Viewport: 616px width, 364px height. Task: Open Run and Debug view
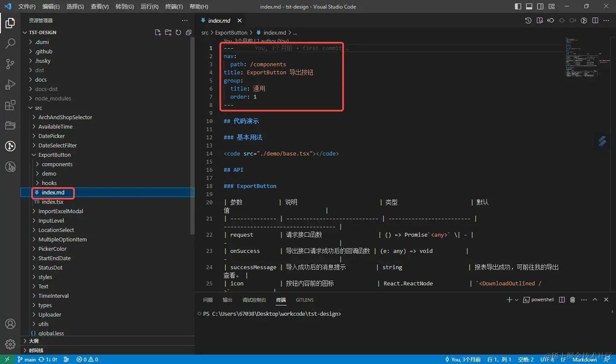[10, 84]
